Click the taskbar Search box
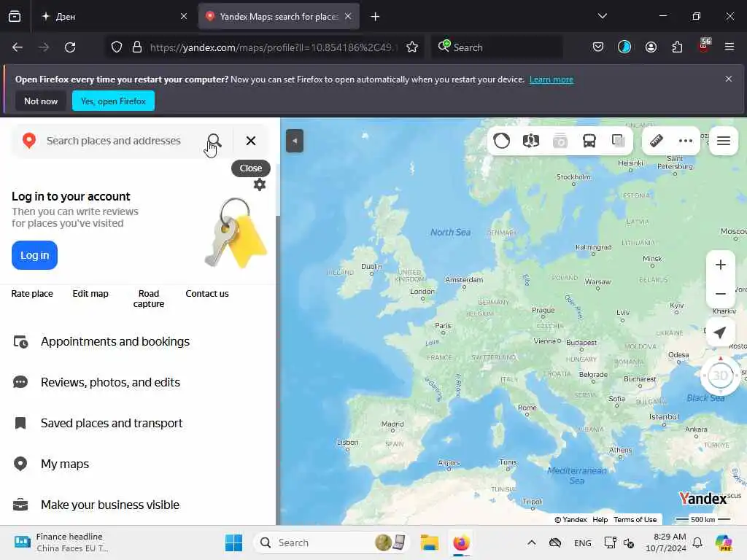747x560 pixels. point(332,542)
